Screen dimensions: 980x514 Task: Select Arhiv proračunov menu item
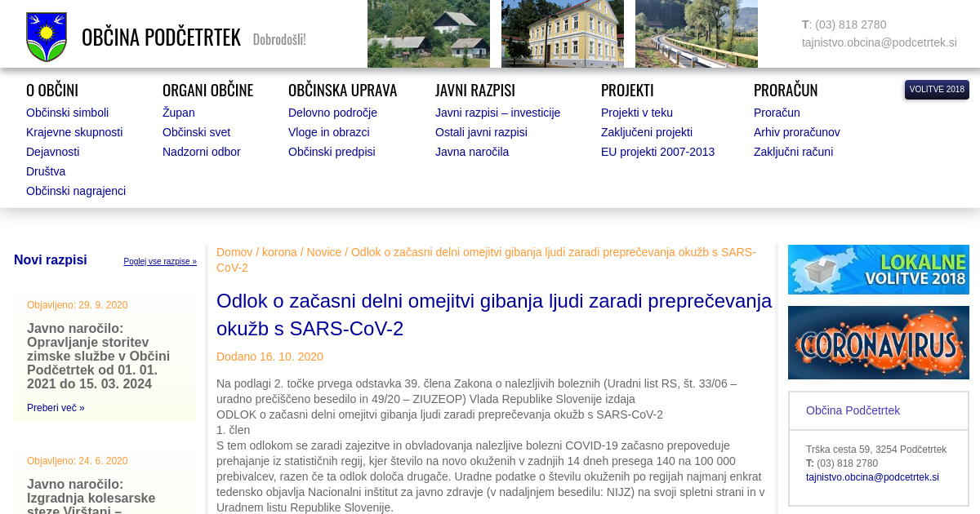point(796,132)
